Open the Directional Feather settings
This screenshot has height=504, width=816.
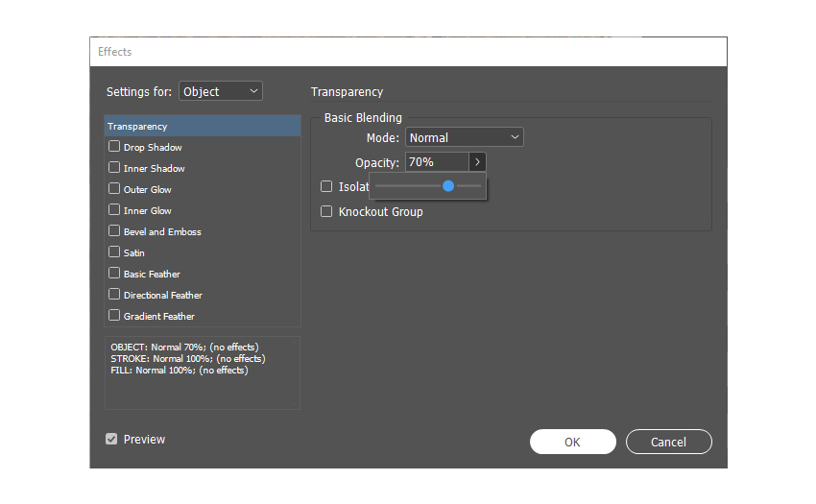163,296
